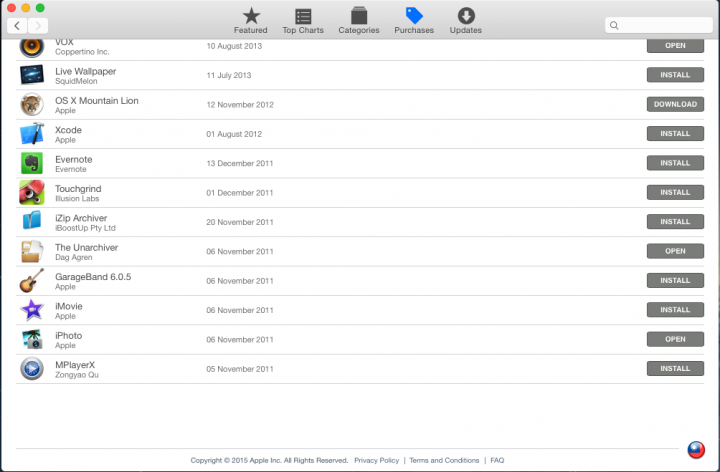Download OS X Mountain Lion
The width and height of the screenshot is (720, 472).
click(675, 104)
